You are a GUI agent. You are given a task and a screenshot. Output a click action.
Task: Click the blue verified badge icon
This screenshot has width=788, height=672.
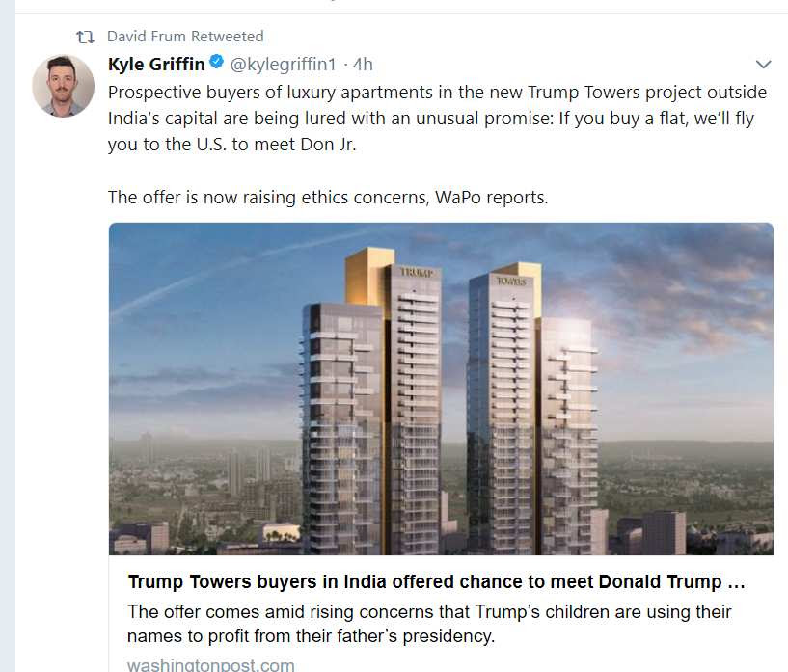point(218,64)
